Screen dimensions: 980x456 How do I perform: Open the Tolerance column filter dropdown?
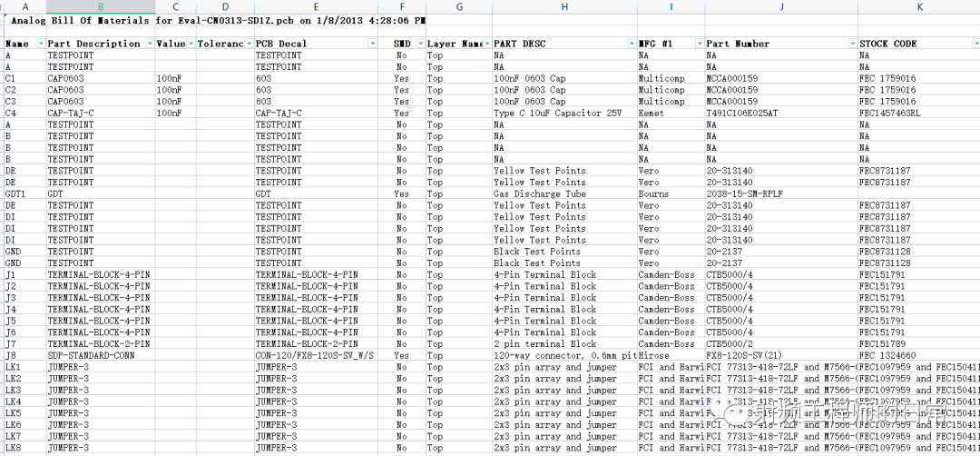[249, 44]
